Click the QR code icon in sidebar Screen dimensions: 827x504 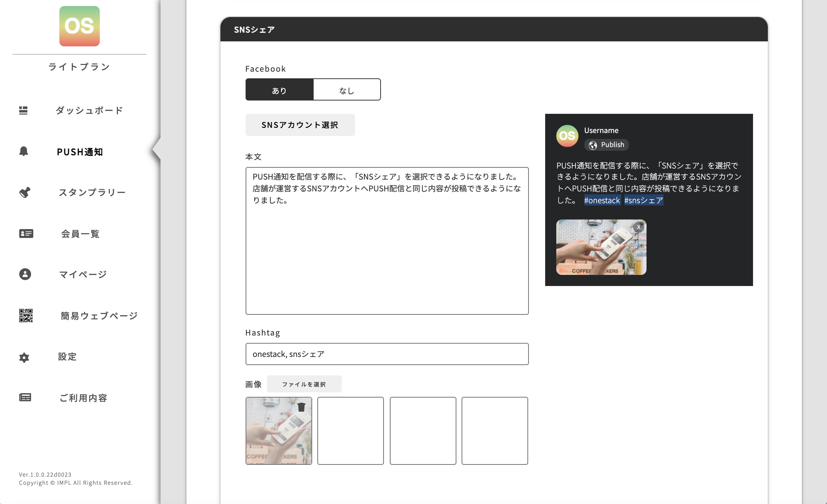click(26, 316)
